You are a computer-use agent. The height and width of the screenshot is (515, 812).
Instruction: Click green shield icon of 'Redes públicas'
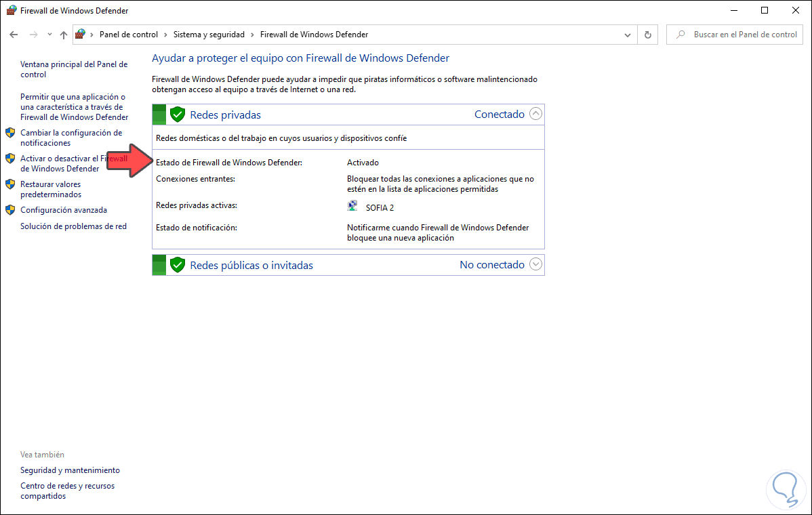coord(178,264)
